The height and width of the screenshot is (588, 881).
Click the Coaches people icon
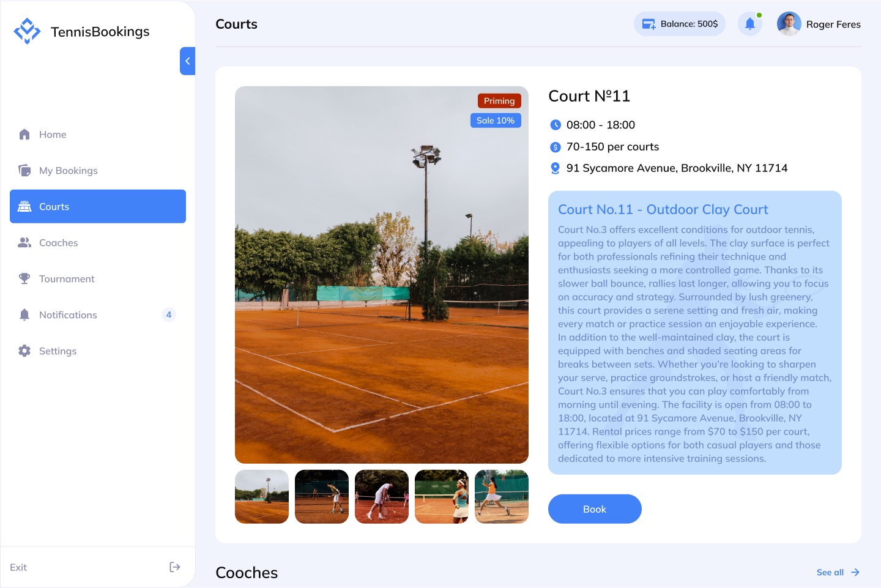coord(24,243)
